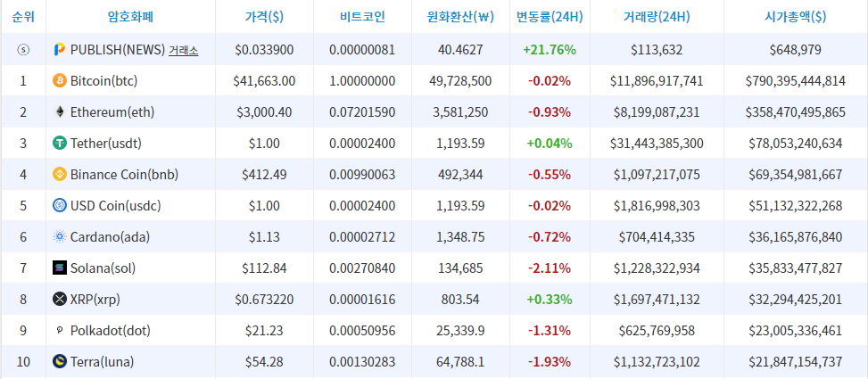Sort by the 비트코인 column header
This screenshot has width=868, height=379.
point(362,17)
